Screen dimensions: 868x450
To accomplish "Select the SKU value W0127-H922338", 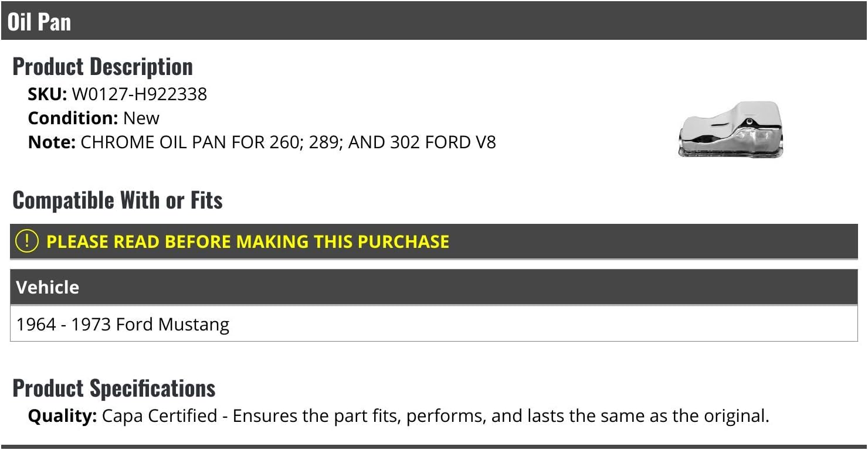I will coord(140,94).
